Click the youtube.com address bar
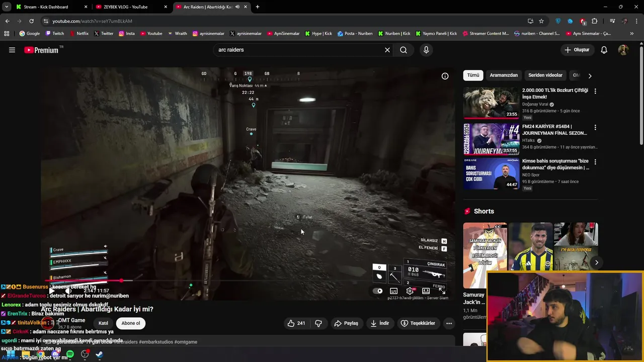Image resolution: width=644 pixels, height=362 pixels. [282, 21]
